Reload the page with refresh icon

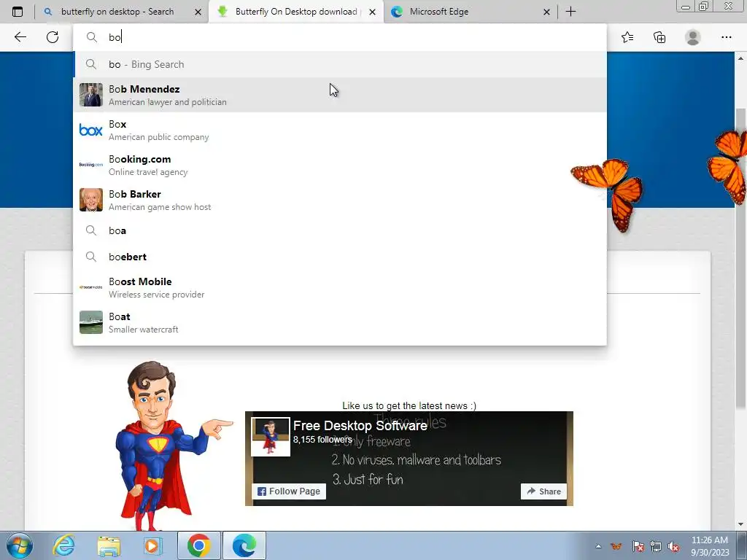click(x=53, y=37)
